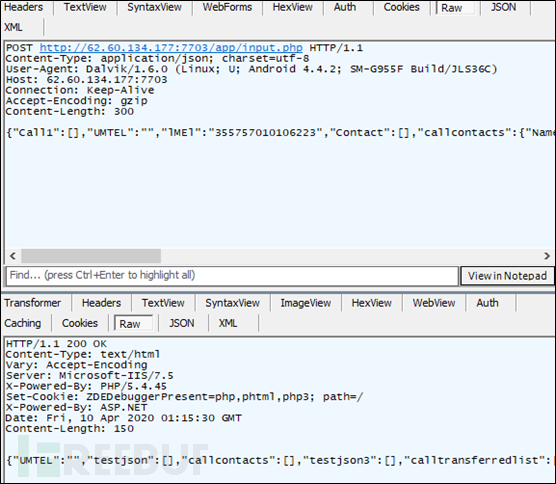Open the Transformer tab
The height and width of the screenshot is (484, 556).
(x=33, y=303)
